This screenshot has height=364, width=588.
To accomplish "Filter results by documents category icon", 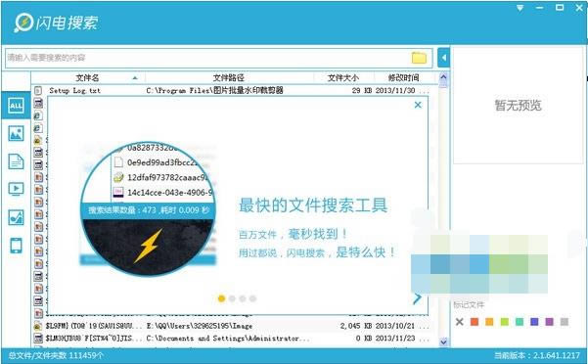I will tap(16, 161).
